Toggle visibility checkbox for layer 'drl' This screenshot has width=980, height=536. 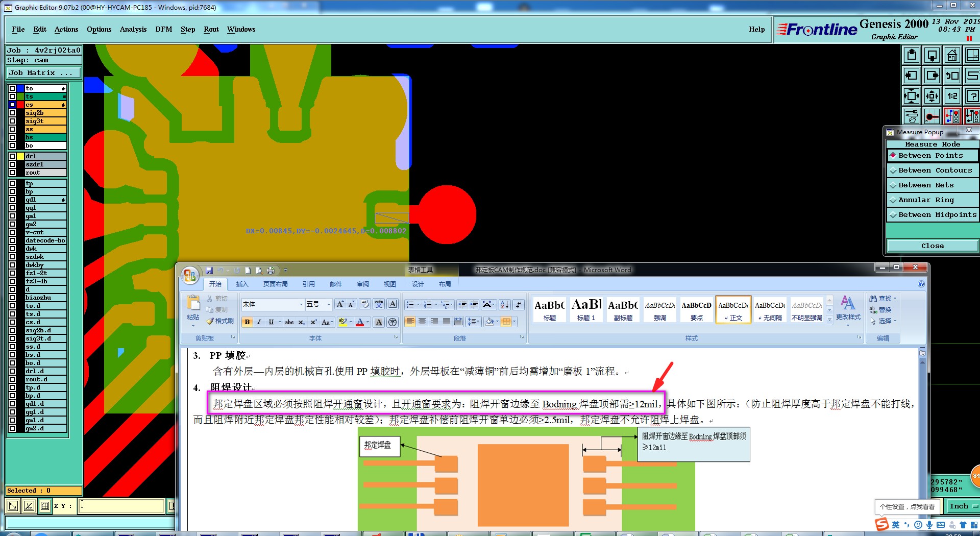click(x=12, y=156)
